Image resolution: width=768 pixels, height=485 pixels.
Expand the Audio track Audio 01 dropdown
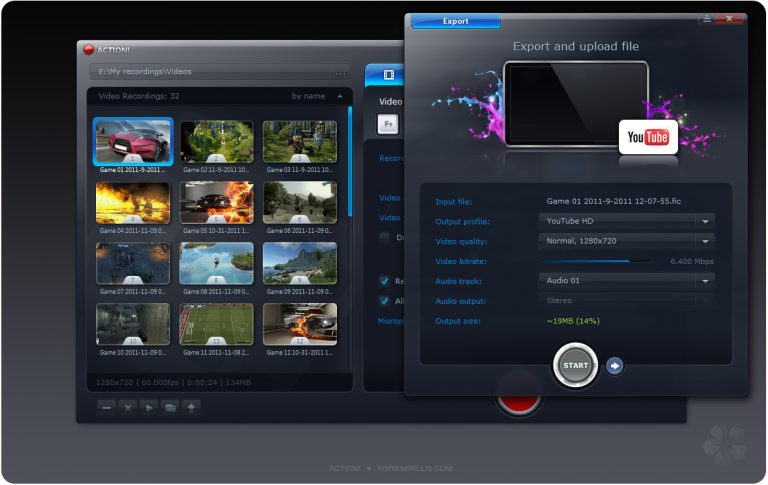click(626, 281)
